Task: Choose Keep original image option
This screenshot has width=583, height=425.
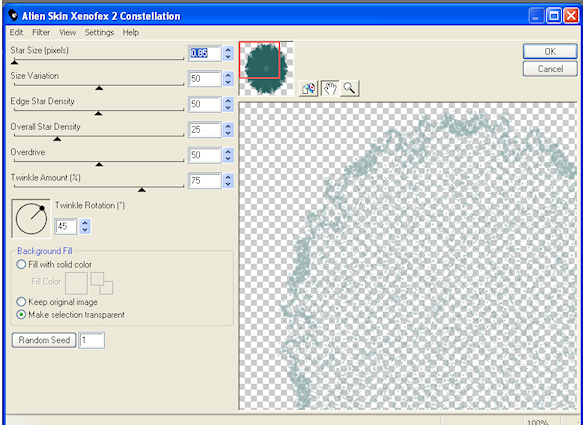Action: [x=21, y=302]
